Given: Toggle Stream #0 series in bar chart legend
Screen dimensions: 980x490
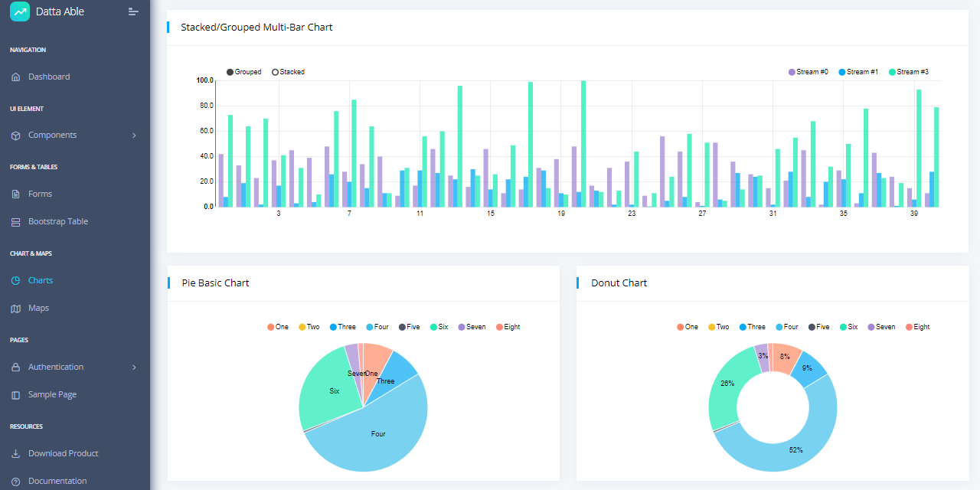Looking at the screenshot, I should (792, 72).
